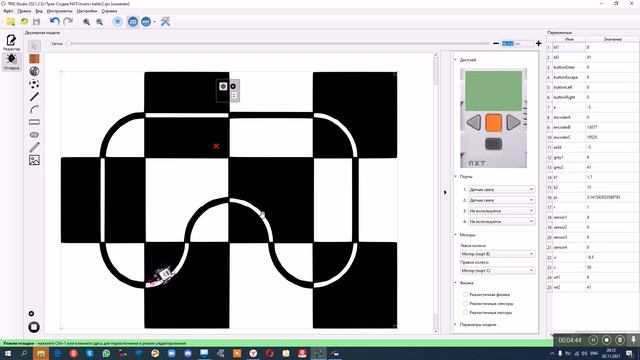Open the Справка menu
640x360 pixels.
click(109, 11)
